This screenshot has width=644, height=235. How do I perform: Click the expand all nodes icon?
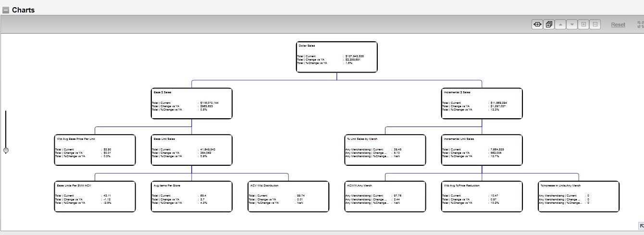click(x=549, y=25)
